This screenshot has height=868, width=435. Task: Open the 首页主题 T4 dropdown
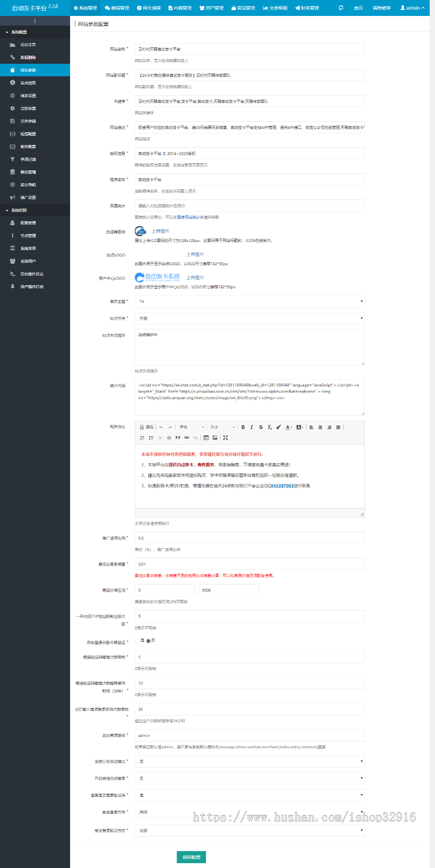point(249,301)
